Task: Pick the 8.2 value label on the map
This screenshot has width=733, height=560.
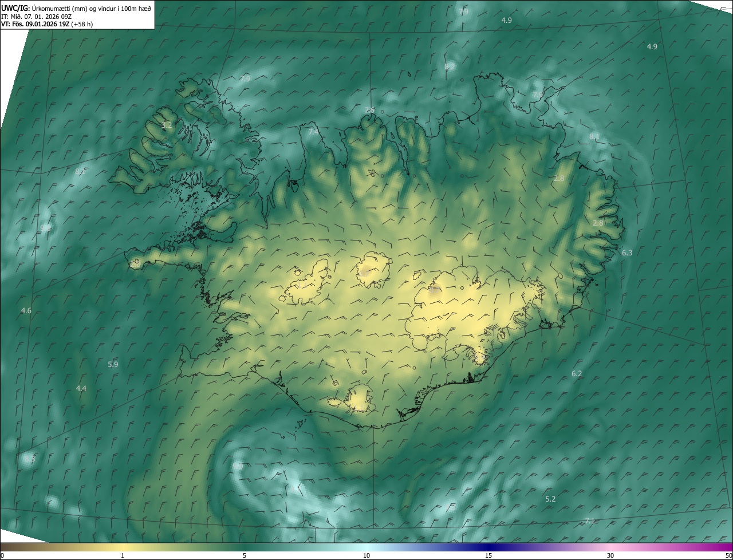Action: 450,67
